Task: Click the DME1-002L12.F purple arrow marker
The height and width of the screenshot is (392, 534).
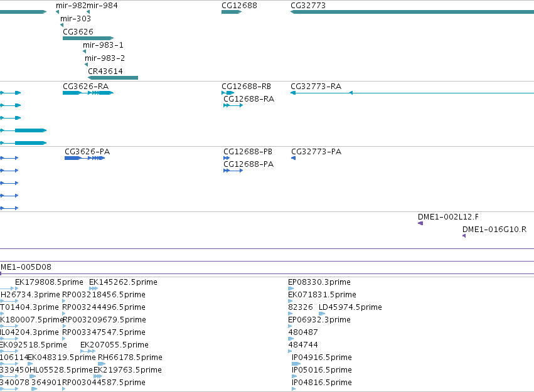Action: coord(420,223)
